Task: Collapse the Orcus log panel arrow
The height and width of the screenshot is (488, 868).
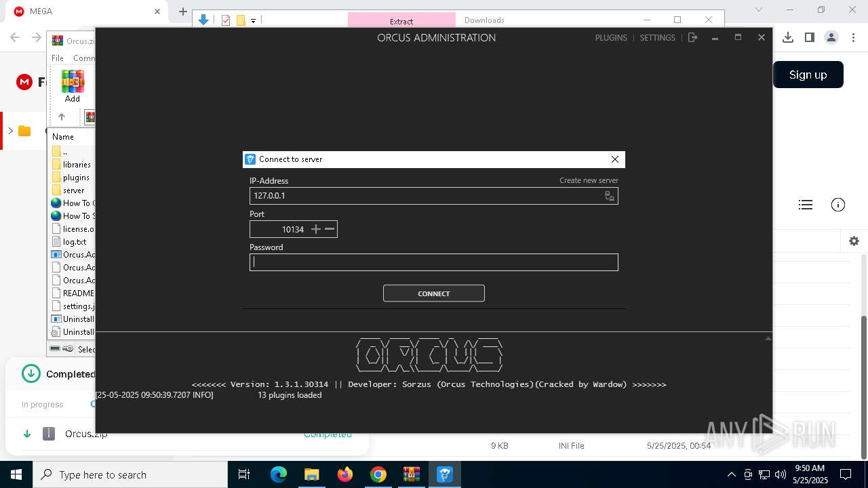Action: pyautogui.click(x=768, y=338)
